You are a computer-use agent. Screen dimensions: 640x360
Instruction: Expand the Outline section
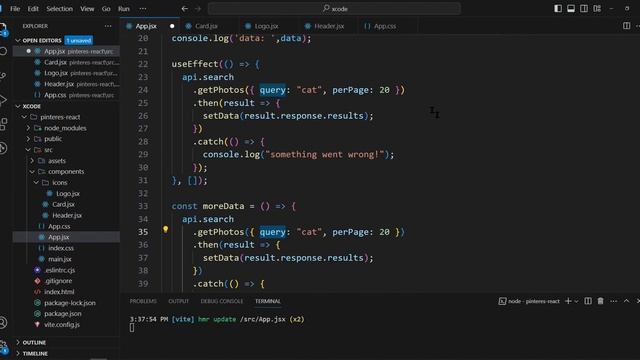pos(34,342)
